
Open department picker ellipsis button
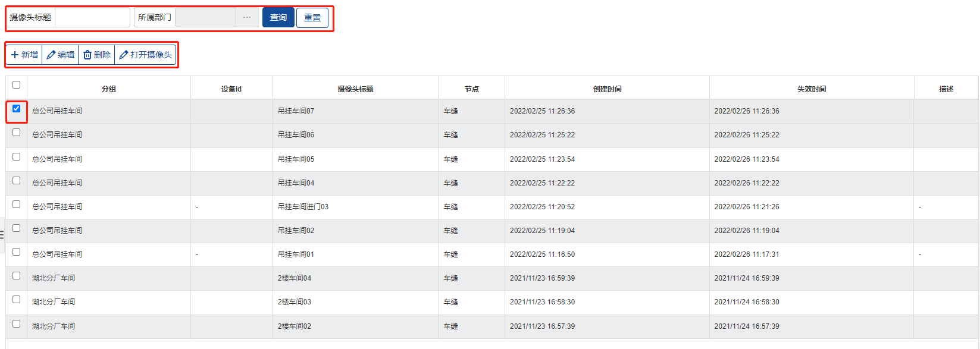(x=247, y=17)
